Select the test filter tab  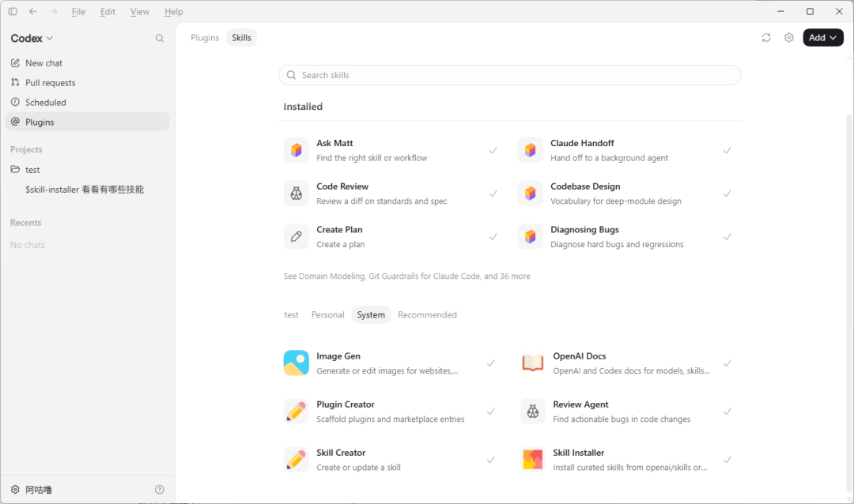(291, 314)
